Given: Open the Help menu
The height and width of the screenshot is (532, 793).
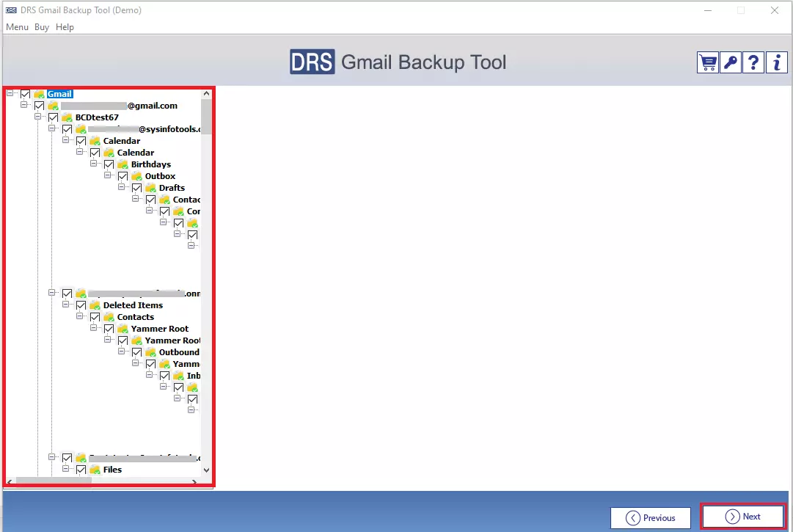Looking at the screenshot, I should (x=65, y=27).
